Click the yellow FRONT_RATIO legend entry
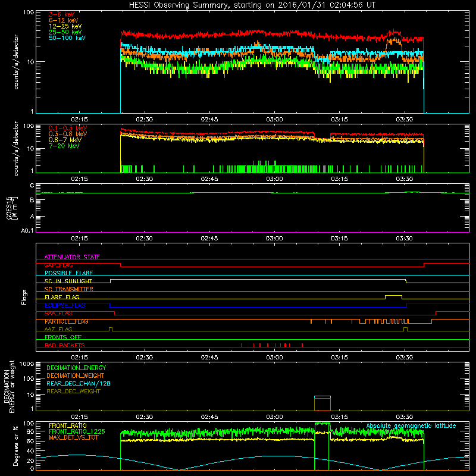This screenshot has width=476, height=476. point(68,425)
